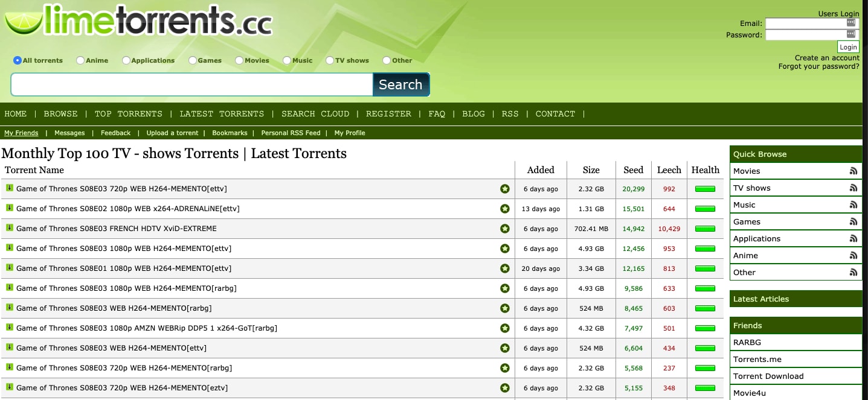Click verified star for S08E03 720p MEMENTO[ettv]
Screen dimensions: 868x400
(505, 189)
